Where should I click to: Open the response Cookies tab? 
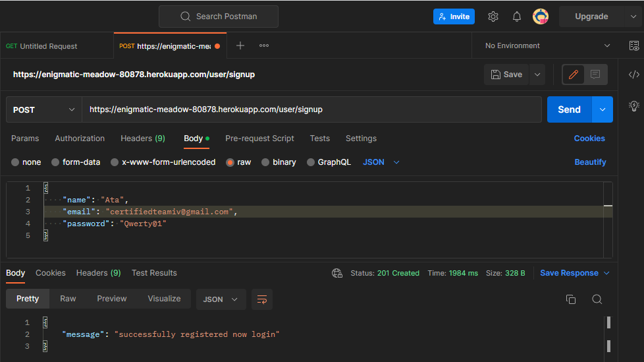coord(51,273)
